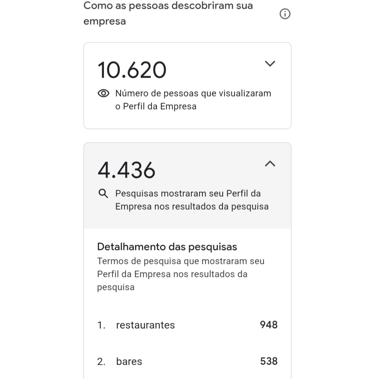Expand the 10.620 profile views card
Screen dimensions: 375x379
coord(270,63)
